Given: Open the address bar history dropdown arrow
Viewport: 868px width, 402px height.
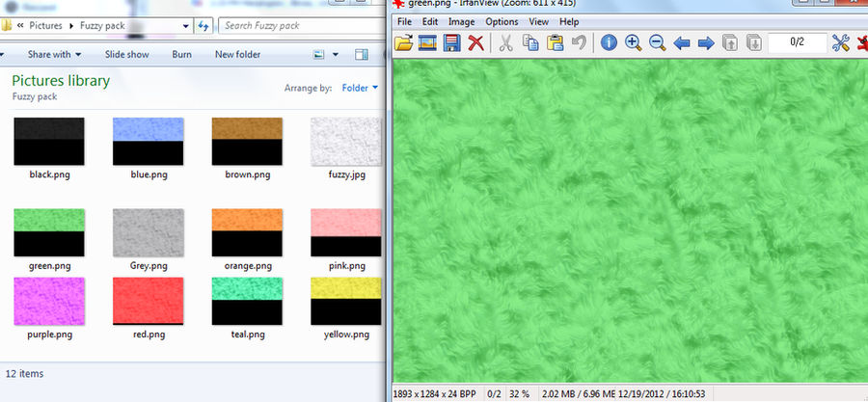Looking at the screenshot, I should click(186, 25).
